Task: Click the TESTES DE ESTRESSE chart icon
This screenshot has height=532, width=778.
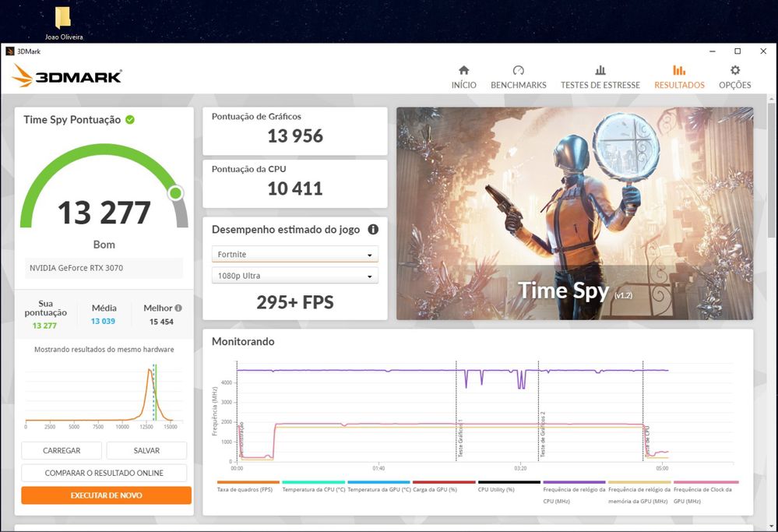Action: coord(600,70)
